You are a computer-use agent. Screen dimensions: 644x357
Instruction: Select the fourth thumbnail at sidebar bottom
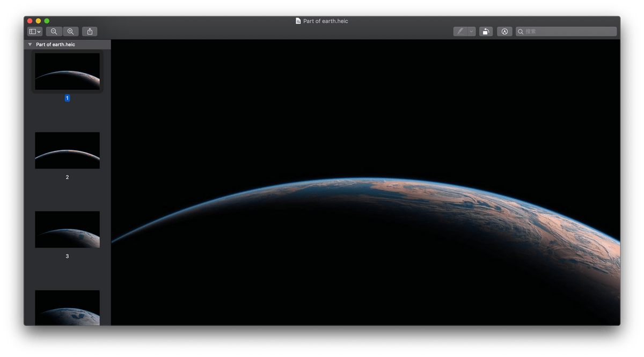[x=67, y=308]
